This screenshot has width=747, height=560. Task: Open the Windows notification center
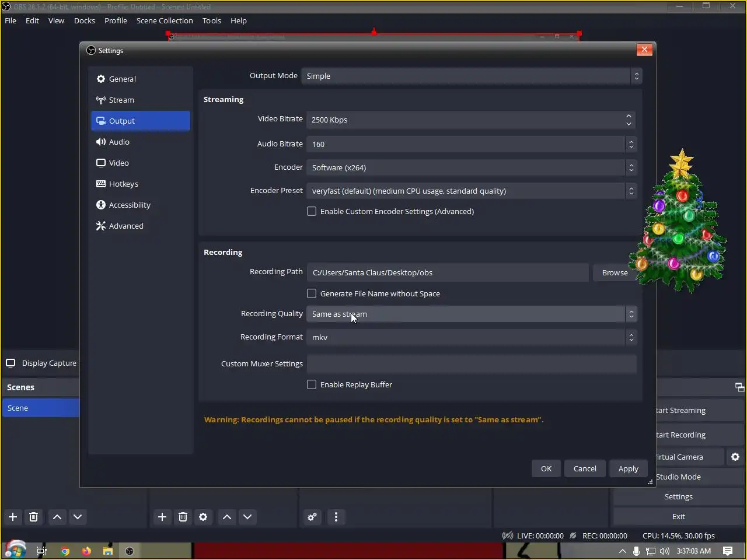(x=728, y=551)
